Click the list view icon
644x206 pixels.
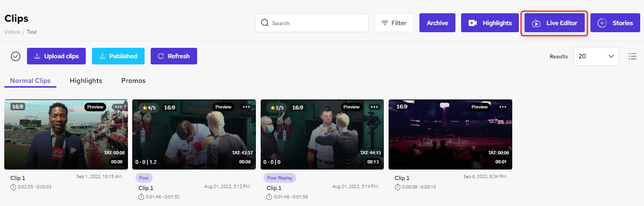click(632, 56)
